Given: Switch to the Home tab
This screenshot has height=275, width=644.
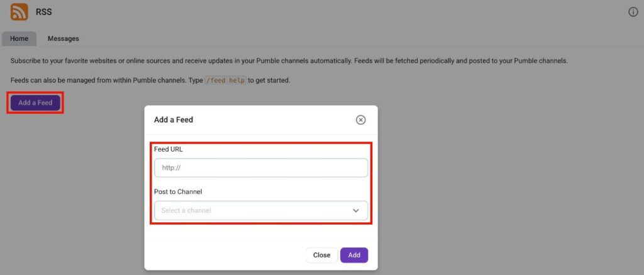Looking at the screenshot, I should (19, 38).
